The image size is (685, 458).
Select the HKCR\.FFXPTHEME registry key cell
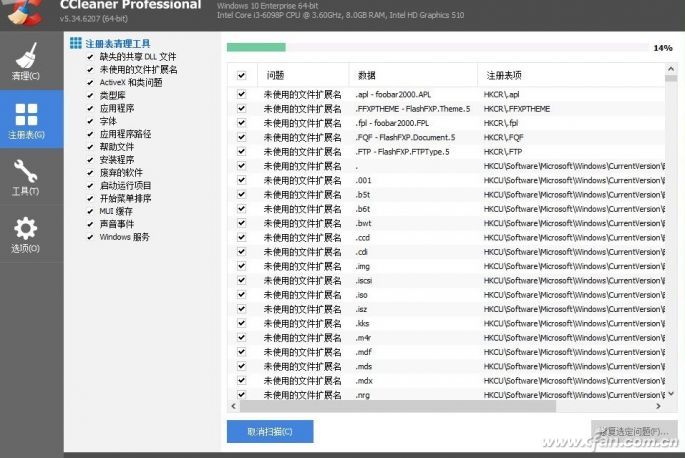coord(517,108)
